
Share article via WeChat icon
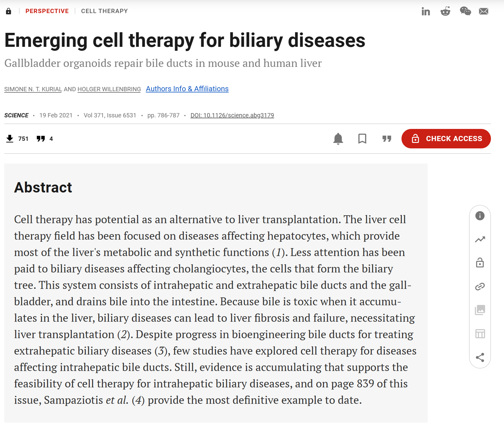coord(465,11)
